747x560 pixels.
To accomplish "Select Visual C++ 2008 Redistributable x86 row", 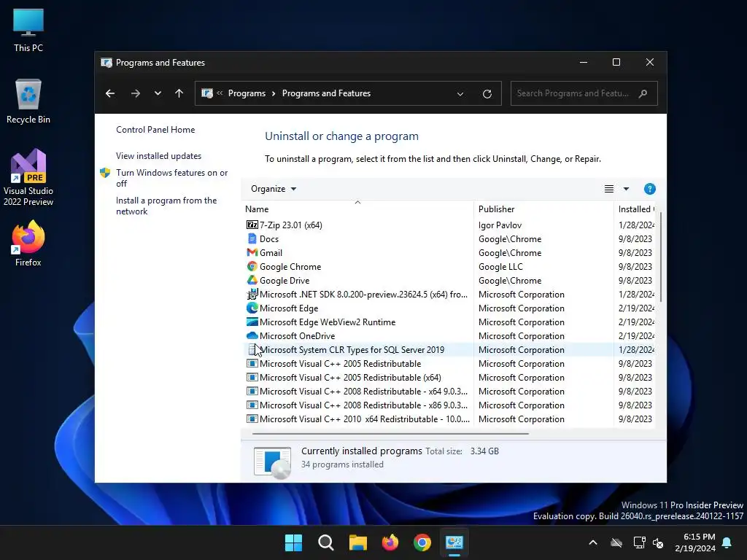I will 449,405.
